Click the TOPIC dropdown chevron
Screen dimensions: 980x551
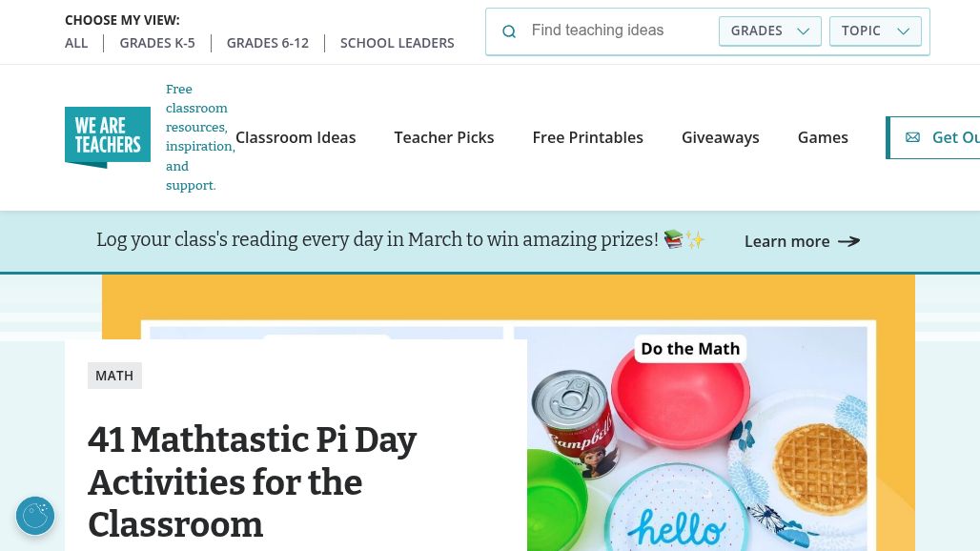(x=903, y=31)
